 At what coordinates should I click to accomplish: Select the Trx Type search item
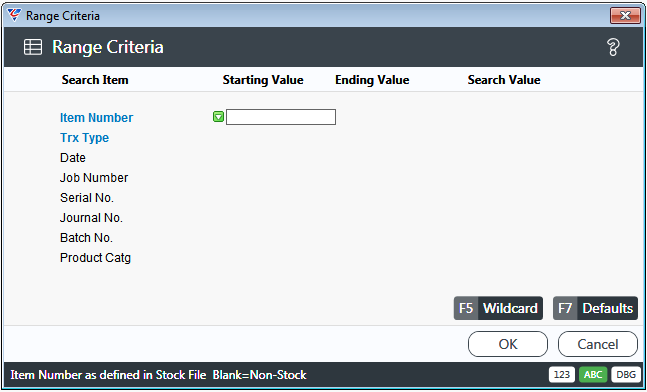(x=85, y=138)
